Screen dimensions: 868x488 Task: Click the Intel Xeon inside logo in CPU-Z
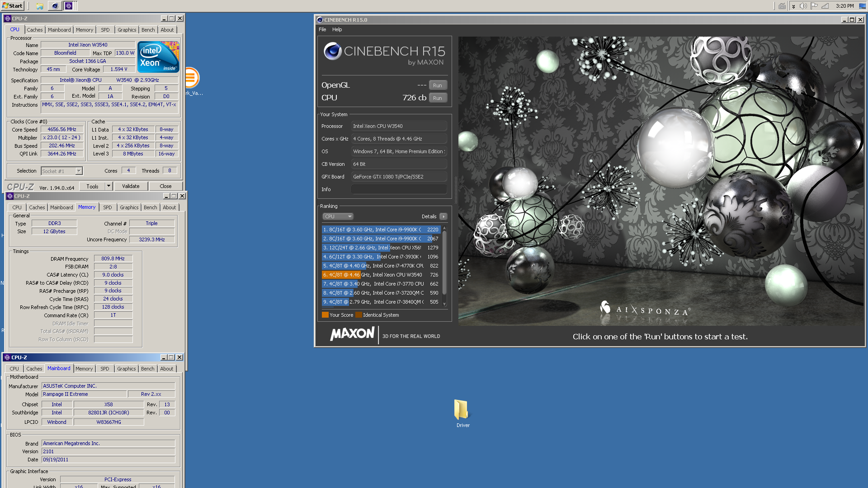tap(158, 57)
